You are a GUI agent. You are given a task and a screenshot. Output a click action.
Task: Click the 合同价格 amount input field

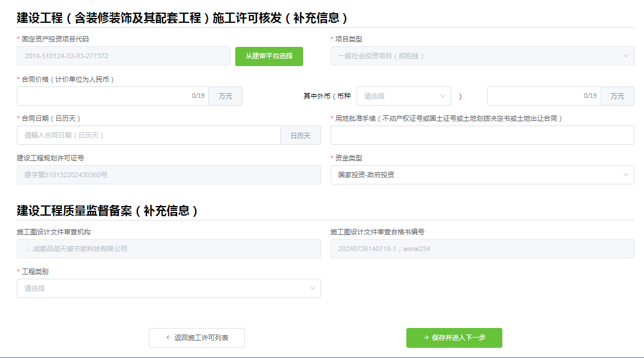(108, 96)
